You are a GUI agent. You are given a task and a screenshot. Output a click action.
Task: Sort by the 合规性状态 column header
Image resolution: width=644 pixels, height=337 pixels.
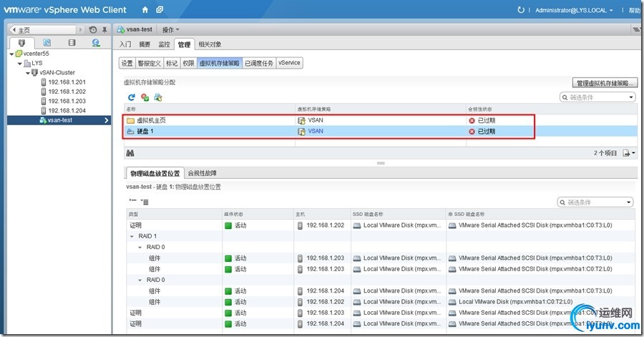coord(552,109)
